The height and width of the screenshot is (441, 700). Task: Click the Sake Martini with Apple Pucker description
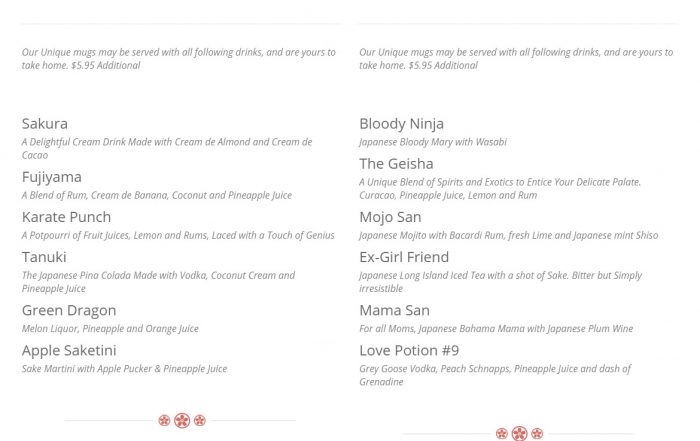(124, 368)
